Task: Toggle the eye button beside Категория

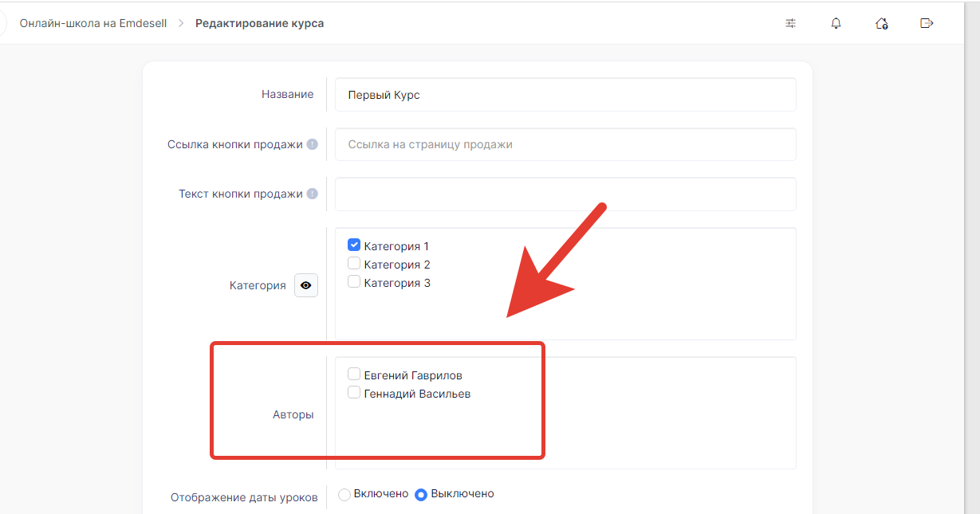Action: tap(306, 285)
